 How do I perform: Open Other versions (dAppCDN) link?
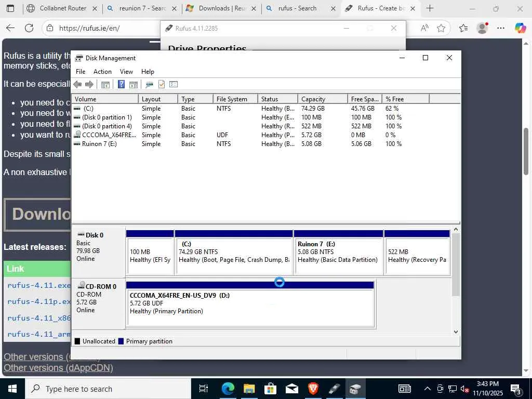coord(58,368)
